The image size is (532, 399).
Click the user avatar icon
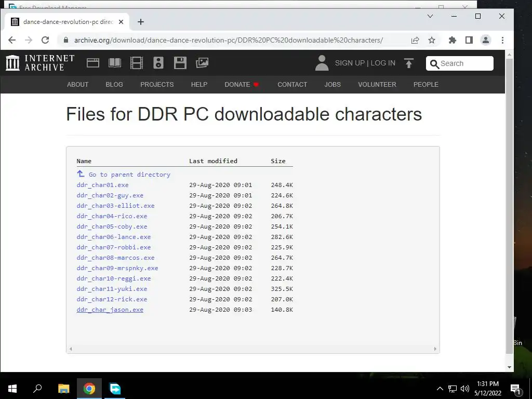pyautogui.click(x=322, y=63)
